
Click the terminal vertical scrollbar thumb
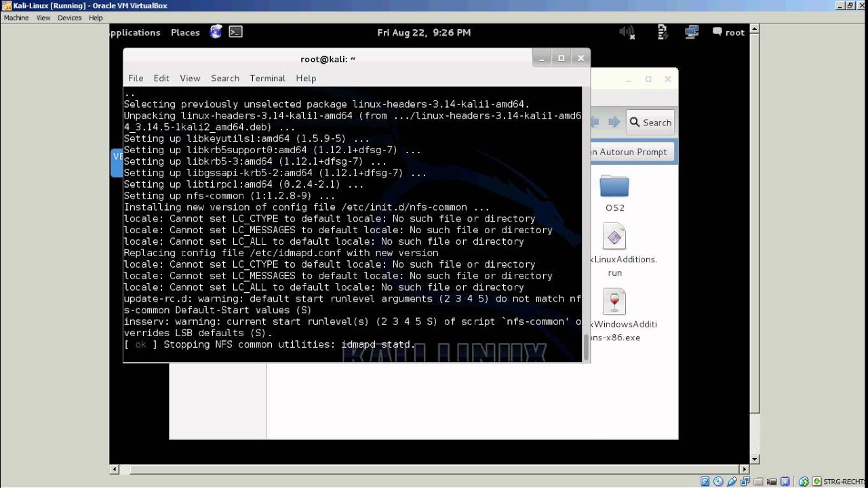[587, 346]
